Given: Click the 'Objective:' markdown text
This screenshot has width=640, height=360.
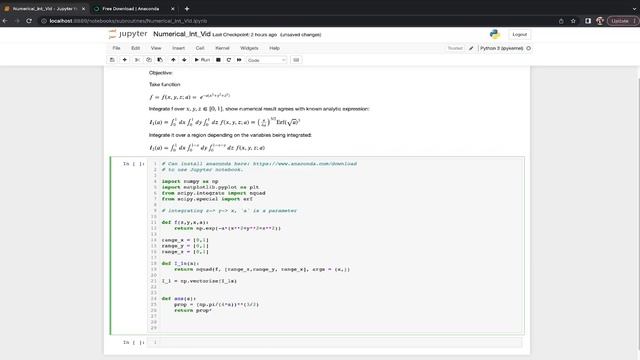Looking at the screenshot, I should click(160, 73).
